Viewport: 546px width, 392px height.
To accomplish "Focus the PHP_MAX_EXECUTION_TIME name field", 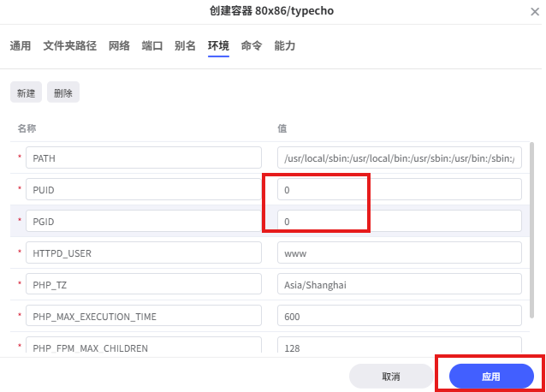I will click(143, 316).
